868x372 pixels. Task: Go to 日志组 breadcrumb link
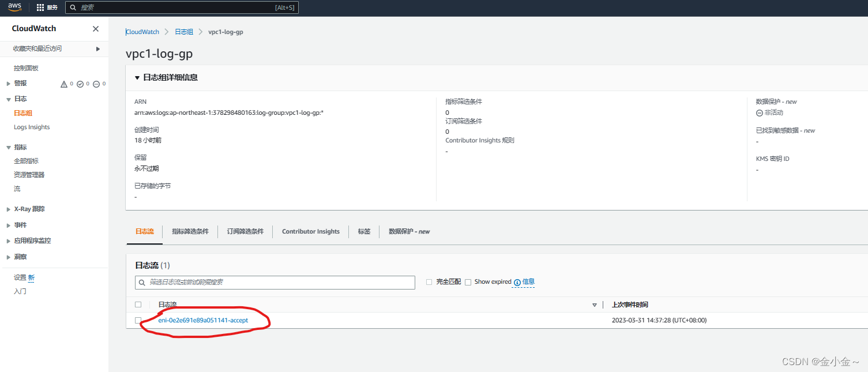184,32
